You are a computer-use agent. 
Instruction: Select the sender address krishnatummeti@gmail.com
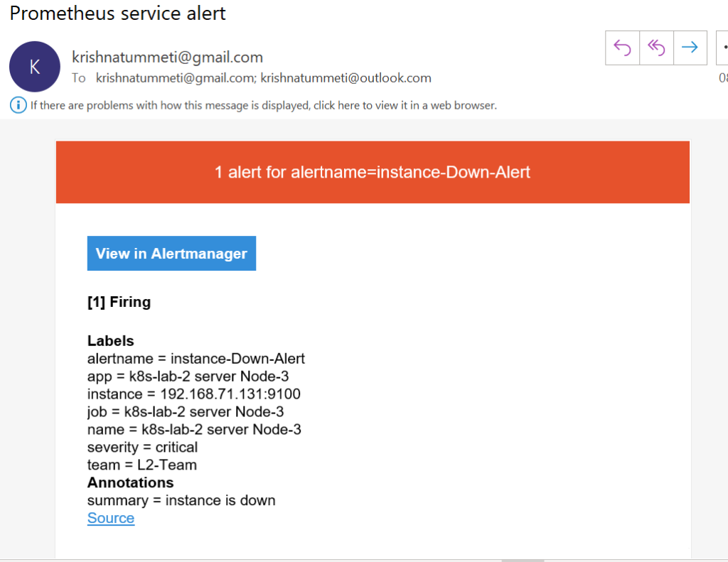coord(167,58)
